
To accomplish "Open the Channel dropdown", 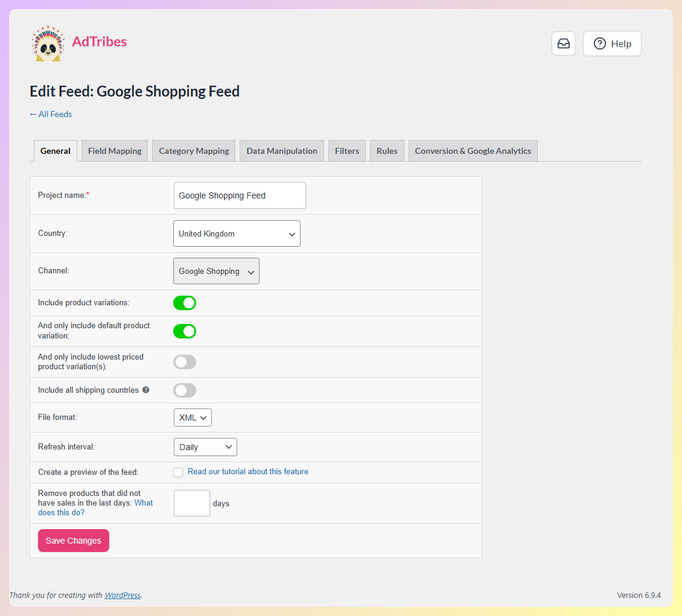I will [216, 271].
